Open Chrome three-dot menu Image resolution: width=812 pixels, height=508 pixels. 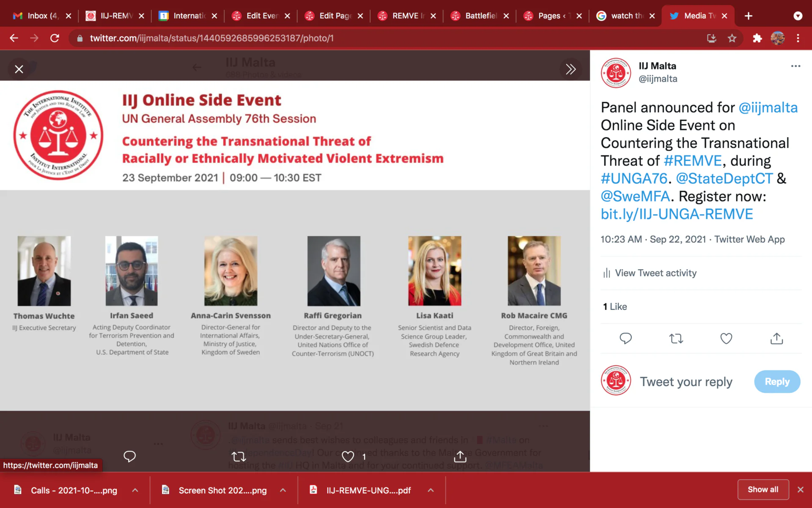[x=798, y=38]
